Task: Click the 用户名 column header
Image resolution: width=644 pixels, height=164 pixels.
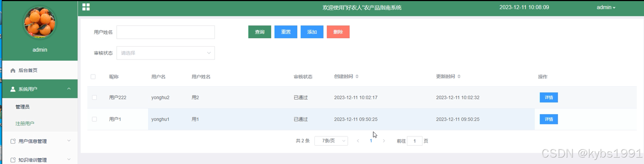Action: click(x=158, y=77)
